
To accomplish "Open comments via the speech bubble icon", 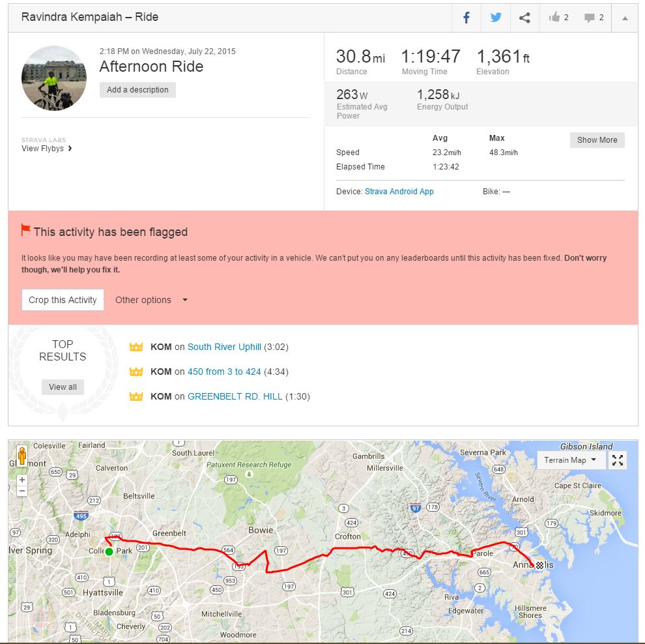I will (x=594, y=18).
